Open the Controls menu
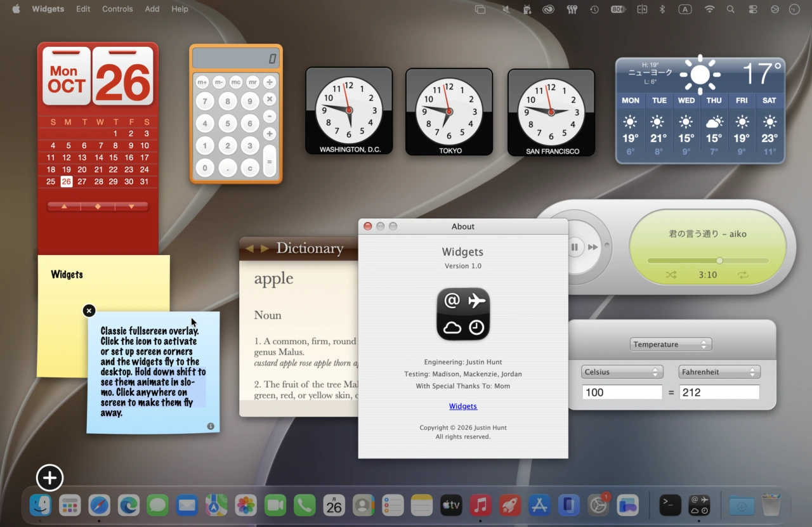 pos(117,9)
